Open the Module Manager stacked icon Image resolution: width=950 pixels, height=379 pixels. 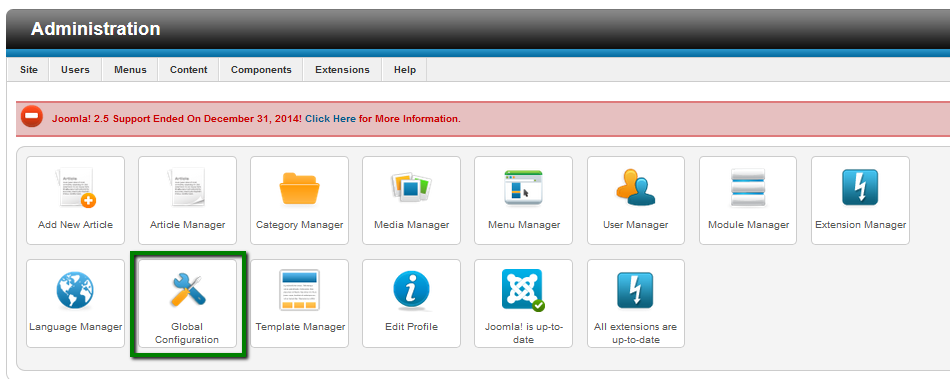click(748, 188)
